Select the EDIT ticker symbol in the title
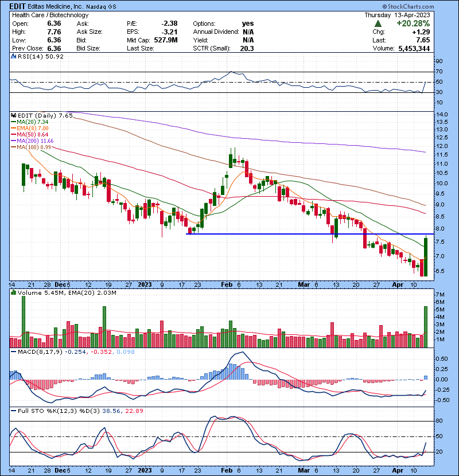This screenshot has width=459, height=476. pyautogui.click(x=18, y=6)
